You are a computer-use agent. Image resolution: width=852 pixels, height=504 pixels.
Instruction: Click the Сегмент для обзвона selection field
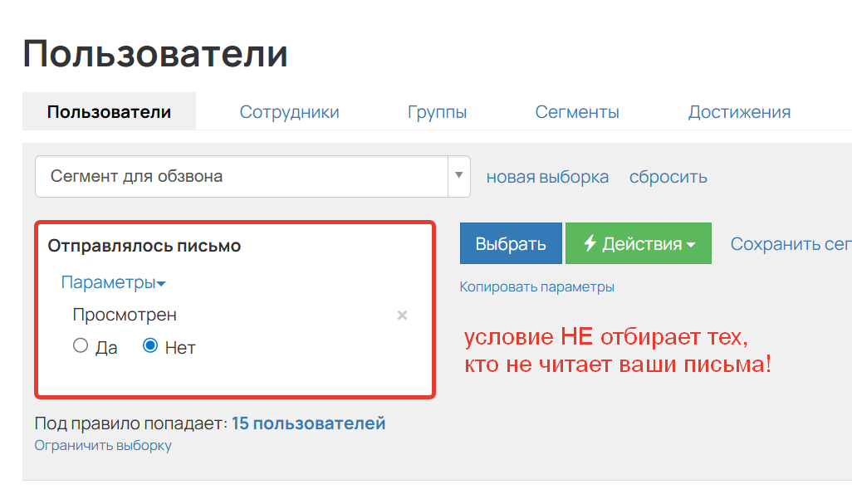pos(241,176)
